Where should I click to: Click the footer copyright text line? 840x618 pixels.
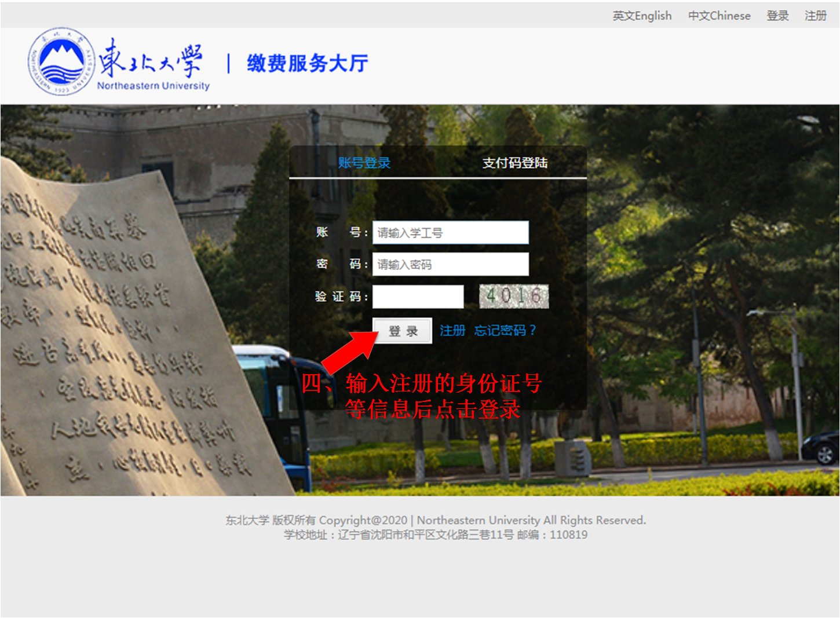coord(435,520)
